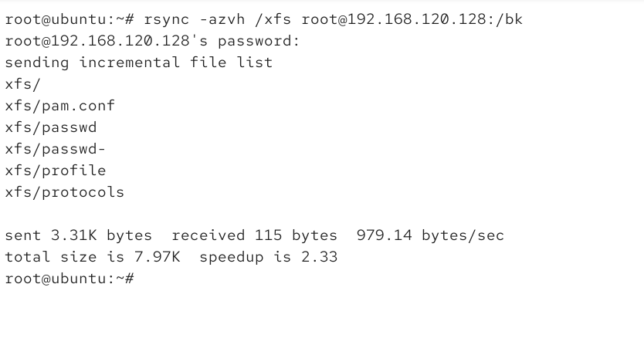Click the word 'password:' in prompt

[259, 41]
